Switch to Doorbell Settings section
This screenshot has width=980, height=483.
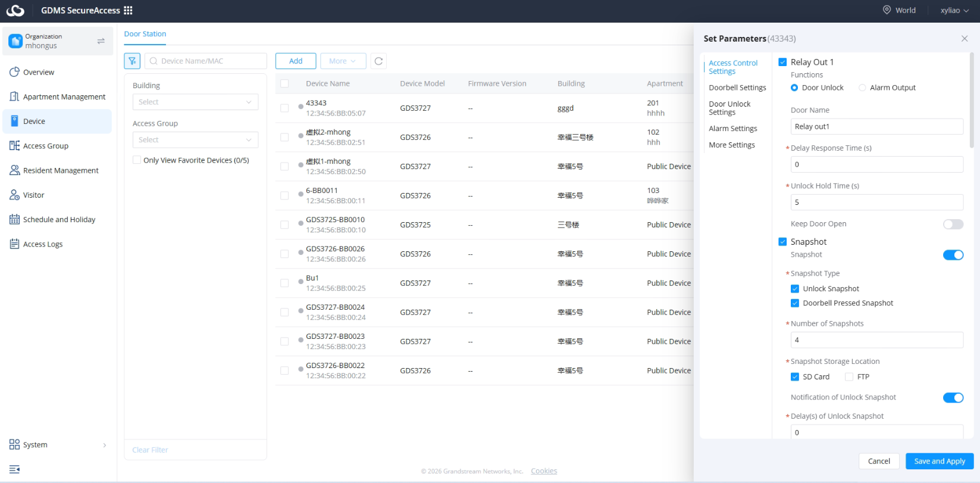[x=737, y=88]
